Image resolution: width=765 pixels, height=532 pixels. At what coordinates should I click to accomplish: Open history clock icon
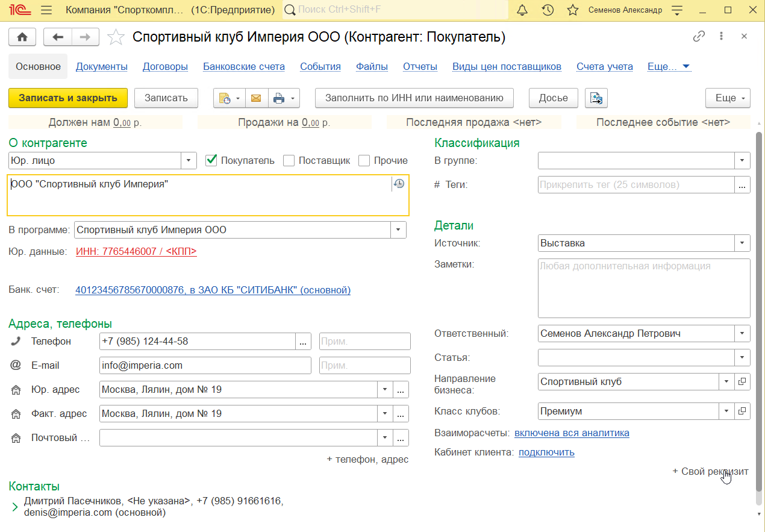(548, 10)
